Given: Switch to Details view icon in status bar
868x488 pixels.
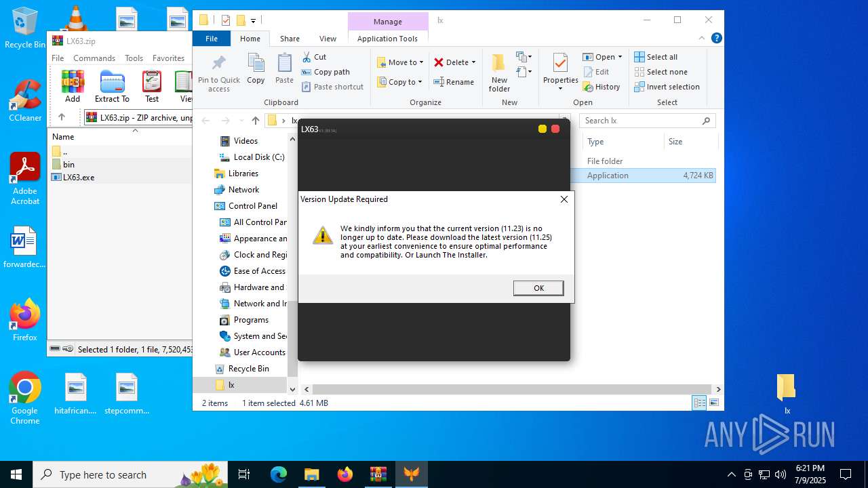Looking at the screenshot, I should click(x=699, y=403).
